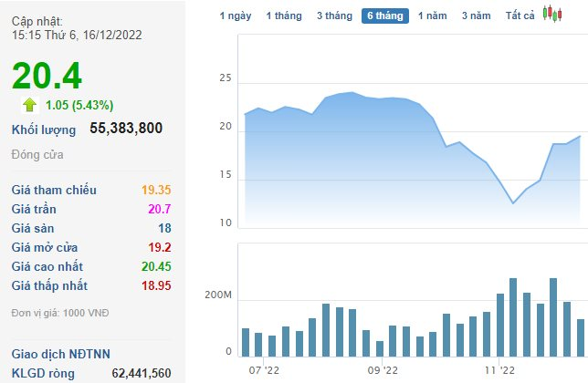Screen dimensions: 588x383
Task: Click the Giá sàn label
Action: [x=37, y=228]
